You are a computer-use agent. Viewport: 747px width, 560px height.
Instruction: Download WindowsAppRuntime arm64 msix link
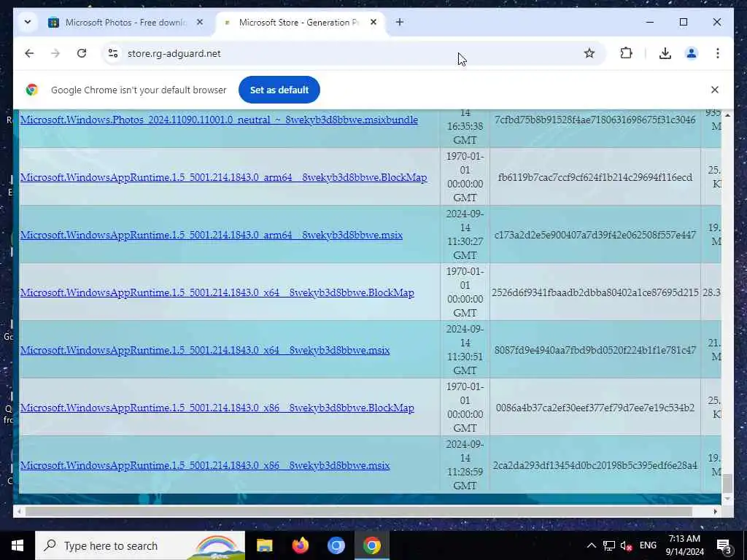(211, 235)
